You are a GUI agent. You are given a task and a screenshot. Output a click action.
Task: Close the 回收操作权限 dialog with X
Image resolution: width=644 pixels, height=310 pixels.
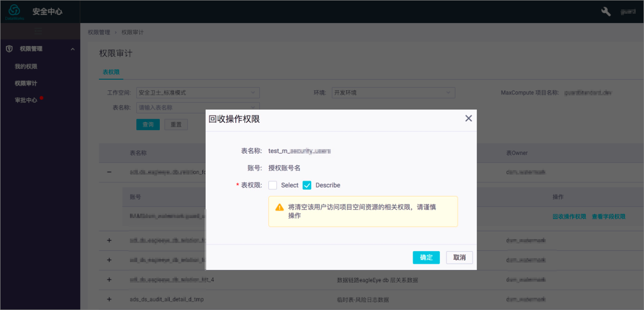click(x=468, y=118)
